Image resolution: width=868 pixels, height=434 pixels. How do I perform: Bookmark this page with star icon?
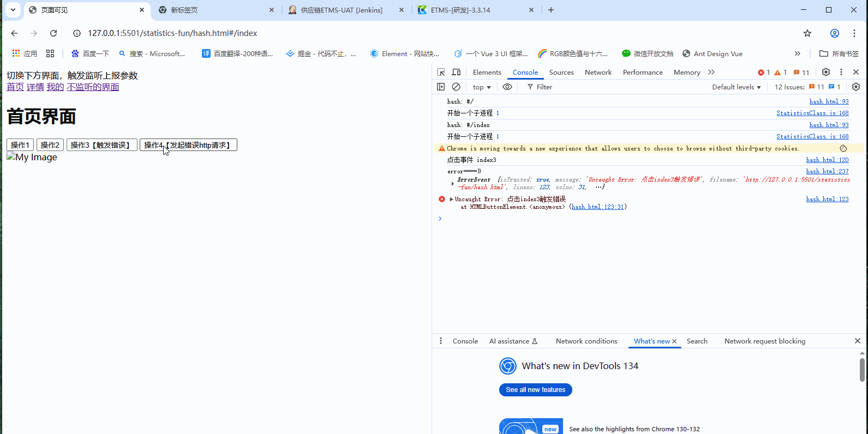click(807, 33)
